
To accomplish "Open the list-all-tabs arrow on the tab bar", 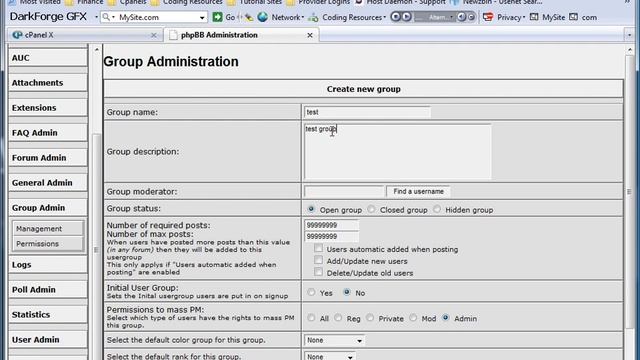I will coord(629,36).
